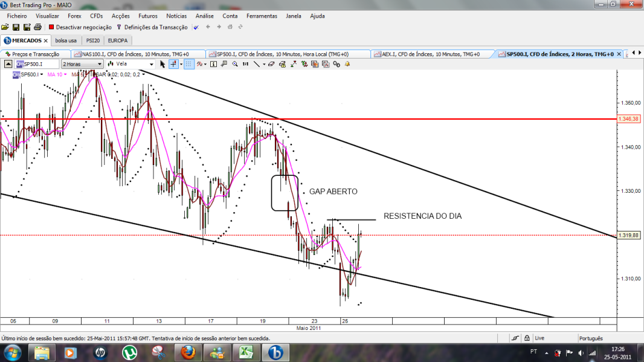The height and width of the screenshot is (362, 644).
Task: Click the indicators wave icon
Action: 199,64
